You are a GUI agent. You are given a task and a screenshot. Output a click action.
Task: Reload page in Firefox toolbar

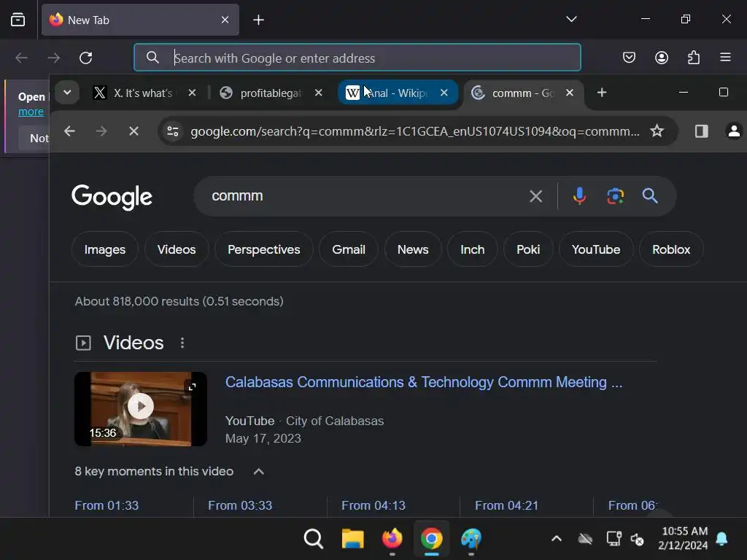(86, 58)
